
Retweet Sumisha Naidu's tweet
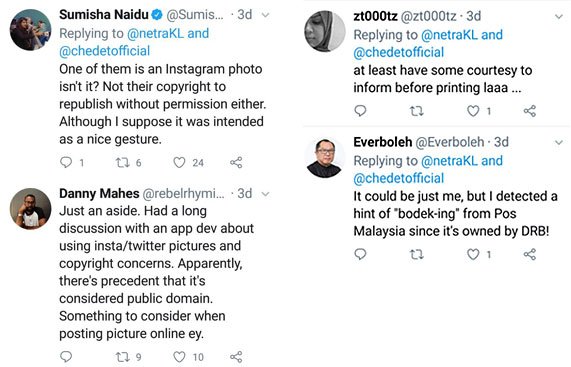(123, 162)
